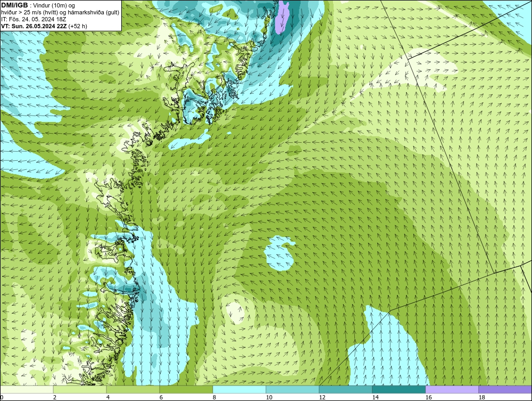Click the legend tick label '8'
Viewport: 532px width, 401px height.
pyautogui.click(x=214, y=397)
